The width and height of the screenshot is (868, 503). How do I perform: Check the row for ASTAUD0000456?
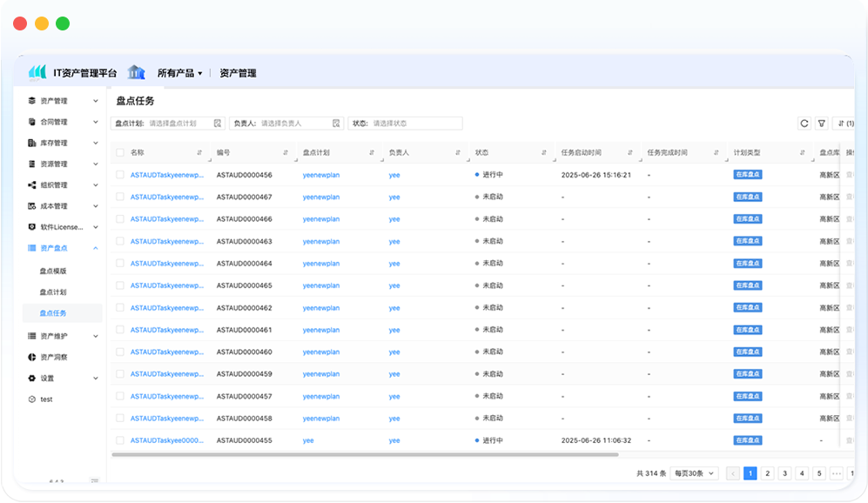tap(120, 175)
